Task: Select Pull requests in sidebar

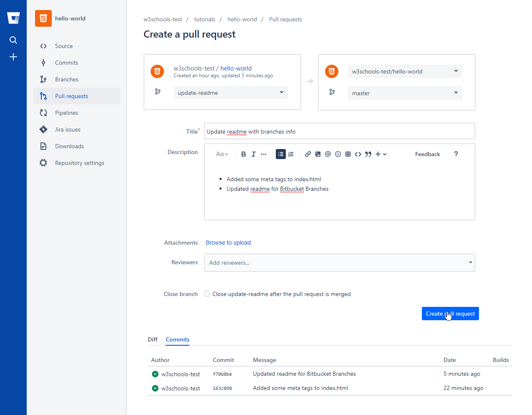Action: coord(77,96)
